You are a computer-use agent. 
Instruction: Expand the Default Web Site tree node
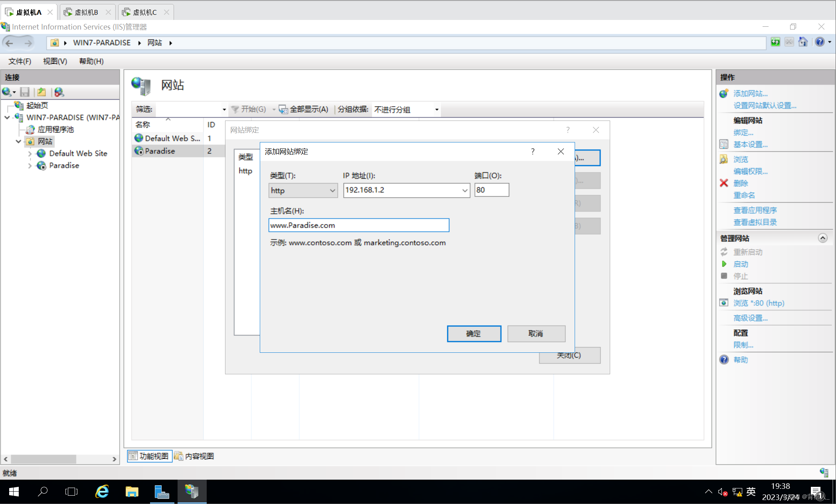tap(30, 154)
